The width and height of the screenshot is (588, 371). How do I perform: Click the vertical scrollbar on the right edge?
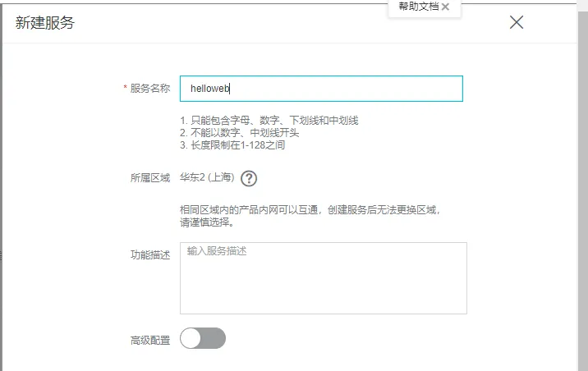[583, 164]
